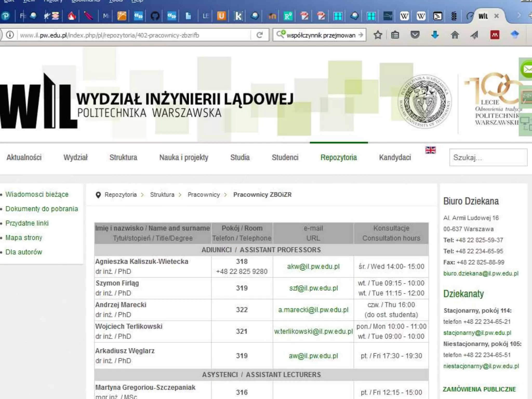Open the Pocket save icon
532x399 pixels.
click(x=415, y=35)
